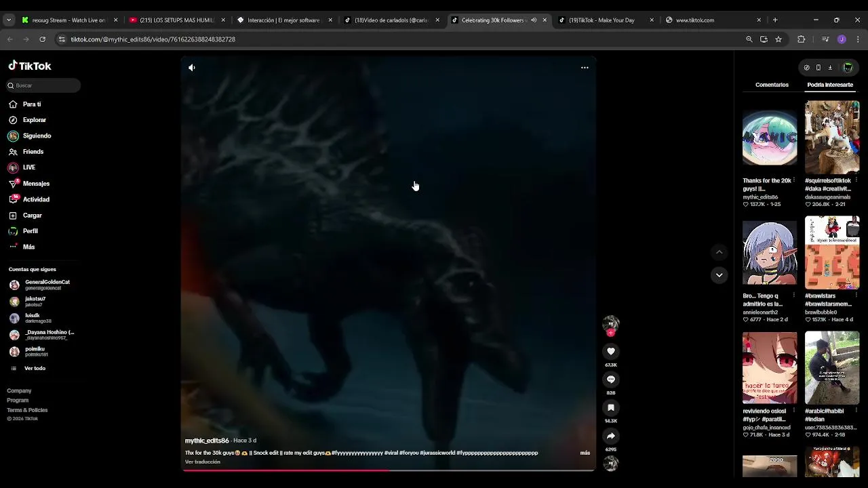Open comments with the speech bubble icon

pyautogui.click(x=611, y=380)
